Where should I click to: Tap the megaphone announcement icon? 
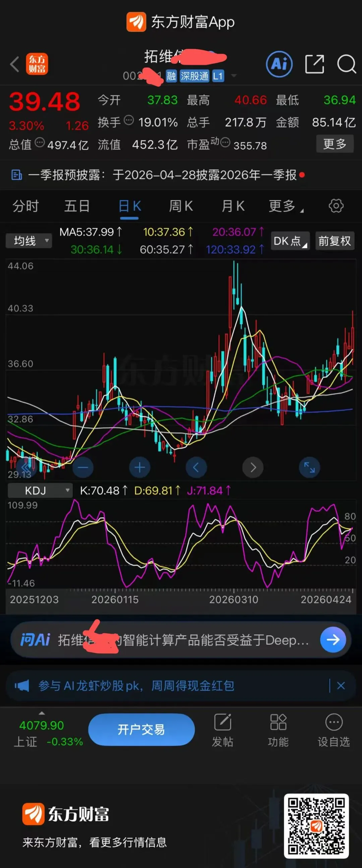click(x=22, y=686)
